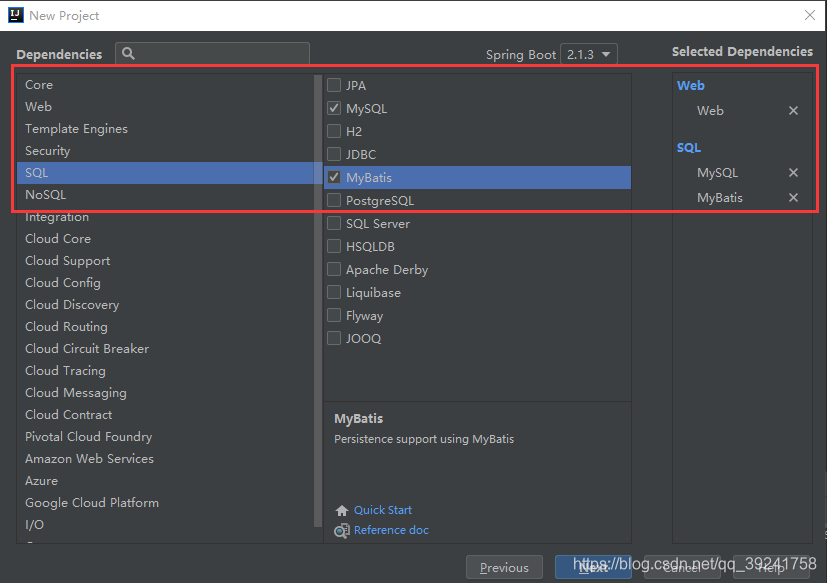827x583 pixels.
Task: Enable the PostgreSQL checkbox
Action: point(334,200)
